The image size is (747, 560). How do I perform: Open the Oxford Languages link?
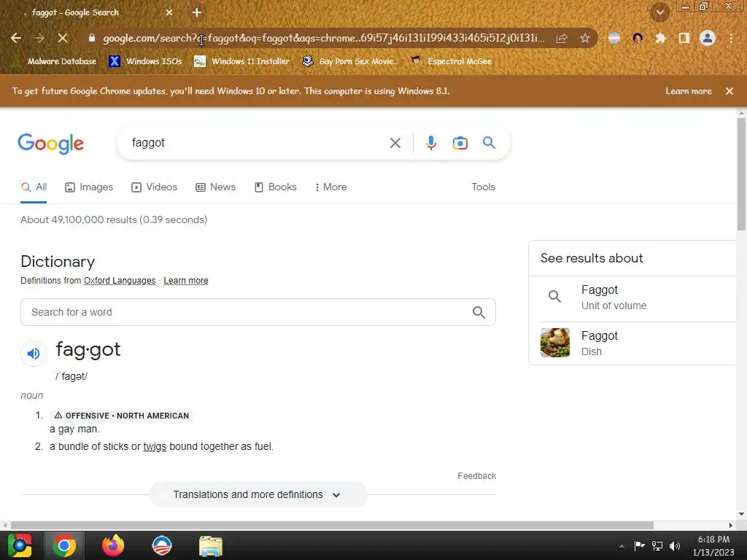120,281
